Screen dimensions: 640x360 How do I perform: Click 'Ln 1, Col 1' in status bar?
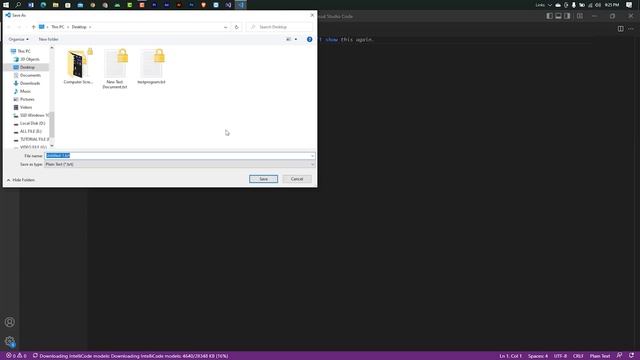click(510, 356)
